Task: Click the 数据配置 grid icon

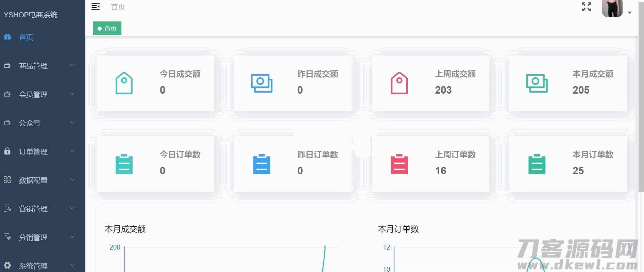Action: point(7,180)
